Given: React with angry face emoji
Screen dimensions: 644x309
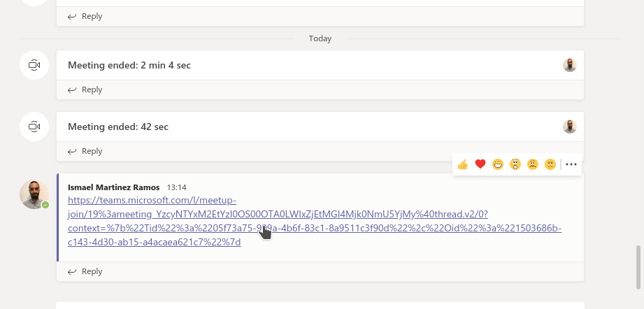Looking at the screenshot, I should click(x=550, y=164).
